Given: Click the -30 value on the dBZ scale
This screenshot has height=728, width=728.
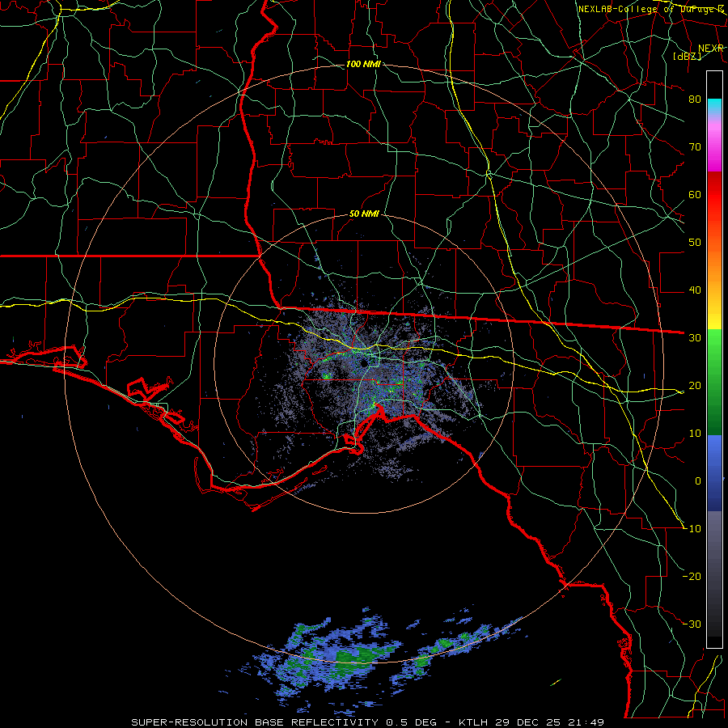Looking at the screenshot, I should pyautogui.click(x=692, y=624).
